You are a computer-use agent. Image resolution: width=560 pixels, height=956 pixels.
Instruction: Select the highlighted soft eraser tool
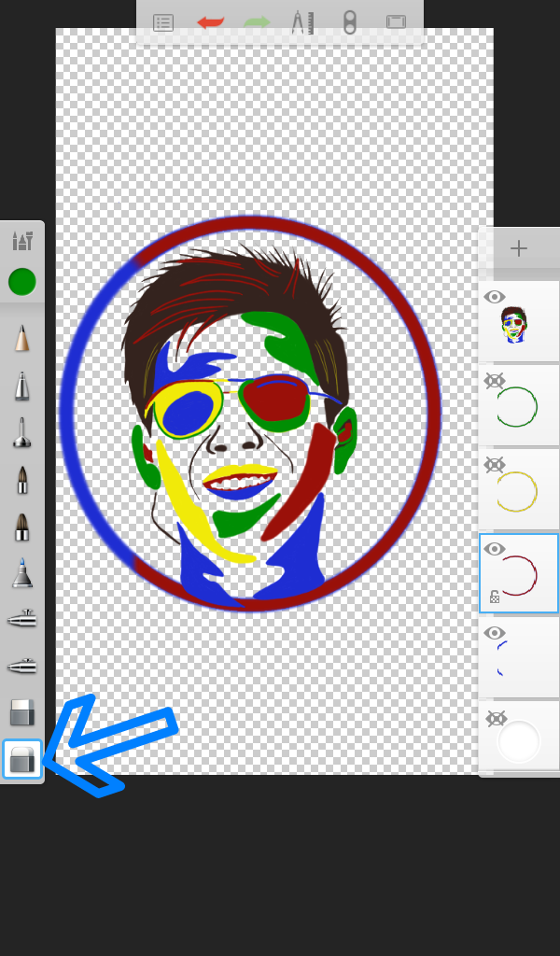22,760
